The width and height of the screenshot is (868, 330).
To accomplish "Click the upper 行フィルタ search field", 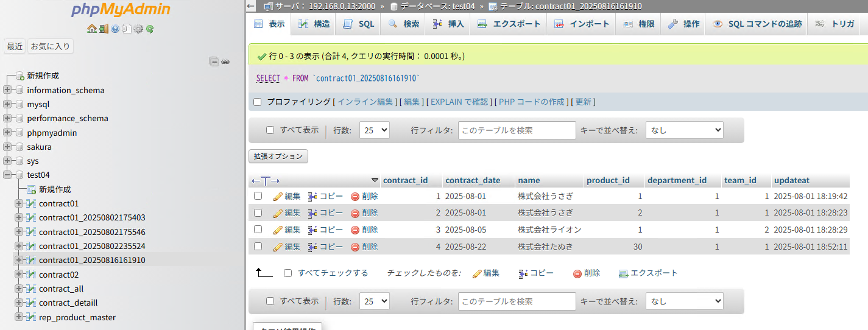I will pyautogui.click(x=517, y=130).
